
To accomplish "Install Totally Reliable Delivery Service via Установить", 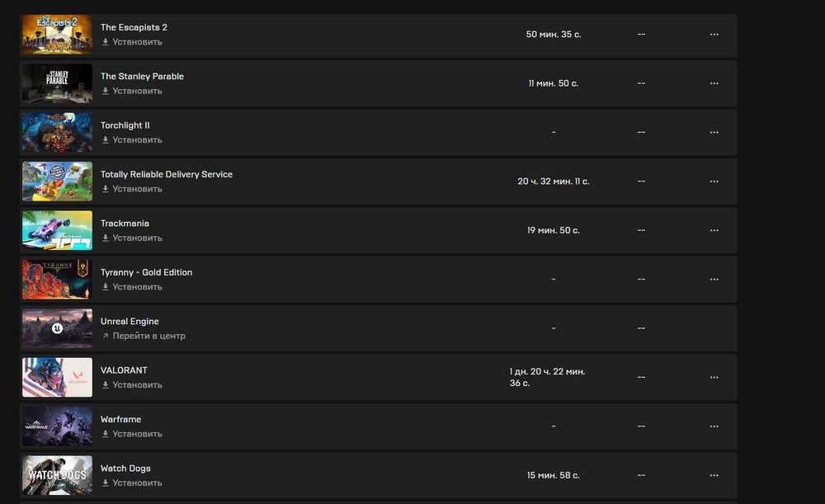I will [137, 189].
